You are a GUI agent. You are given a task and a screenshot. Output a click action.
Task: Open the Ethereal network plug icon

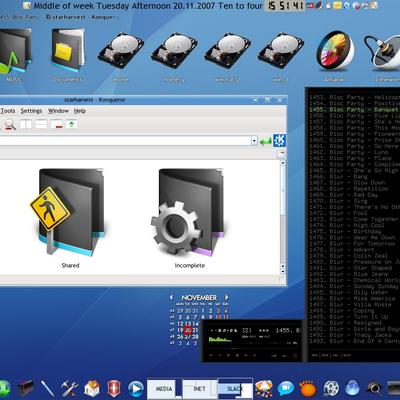[x=383, y=52]
